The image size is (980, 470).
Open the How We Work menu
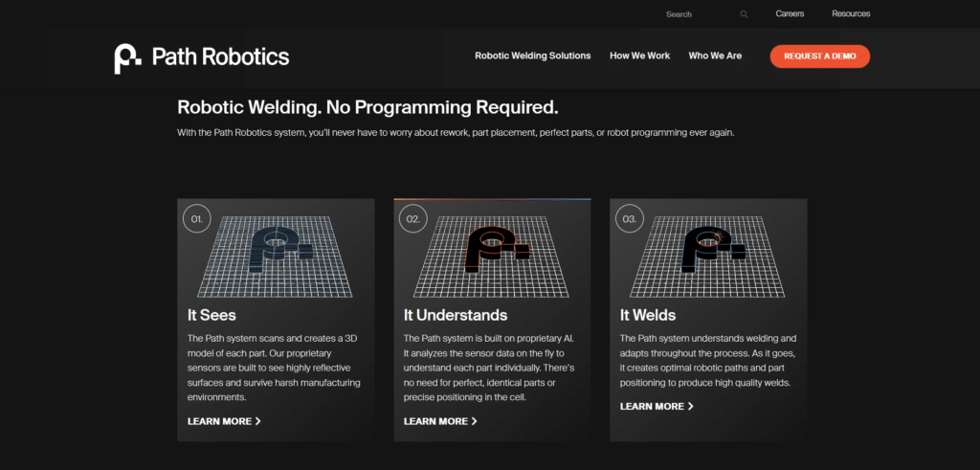(640, 56)
